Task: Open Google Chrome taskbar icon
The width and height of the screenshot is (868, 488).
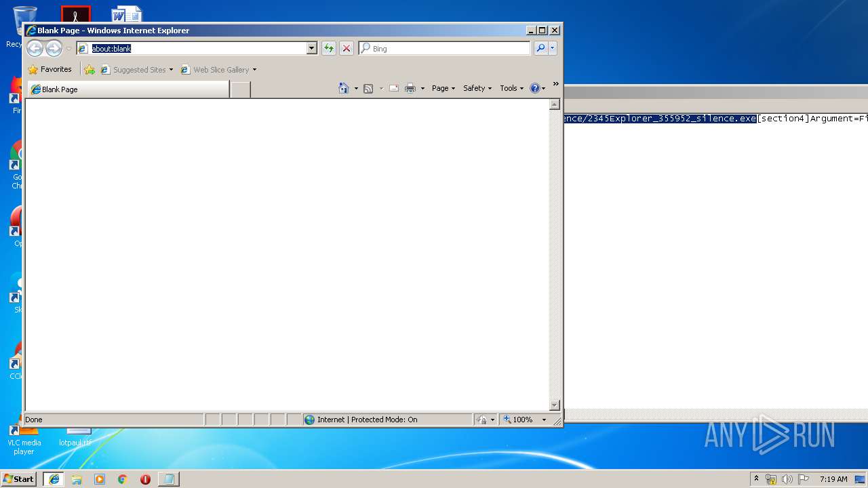Action: pos(123,479)
